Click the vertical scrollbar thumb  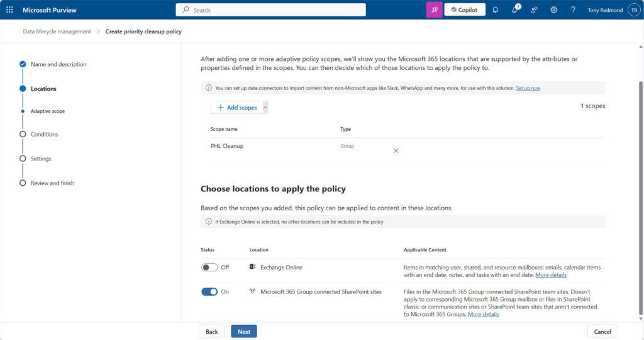pos(641,197)
